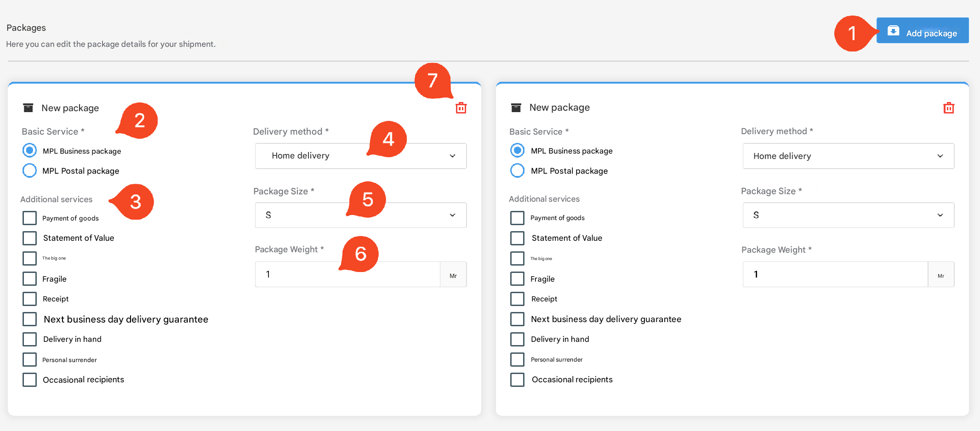Viewport: 980px width, 431px height.
Task: Focus the second package's Package Weight field
Action: [x=835, y=274]
